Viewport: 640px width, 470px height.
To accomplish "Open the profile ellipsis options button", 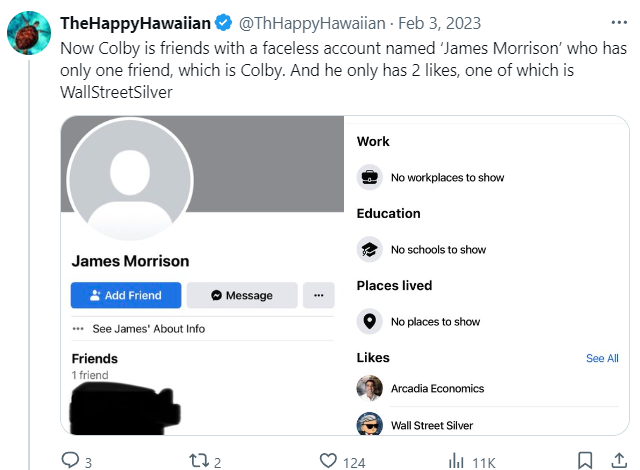I will point(318,295).
